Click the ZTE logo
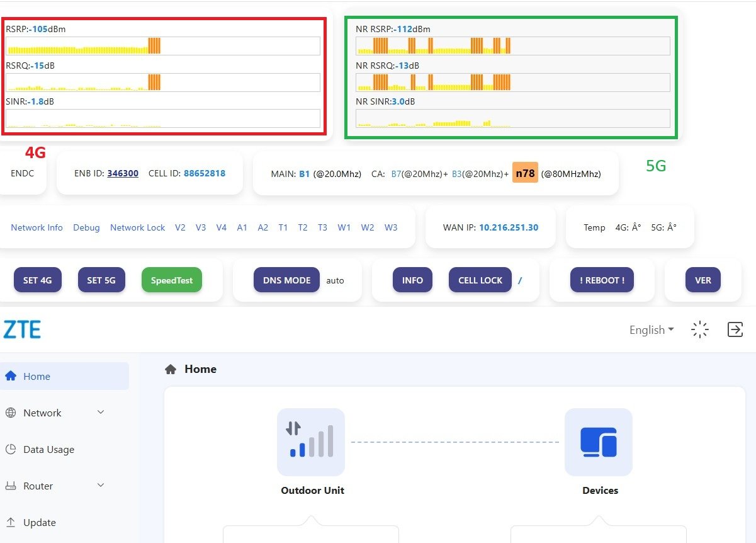The height and width of the screenshot is (543, 756). point(22,329)
